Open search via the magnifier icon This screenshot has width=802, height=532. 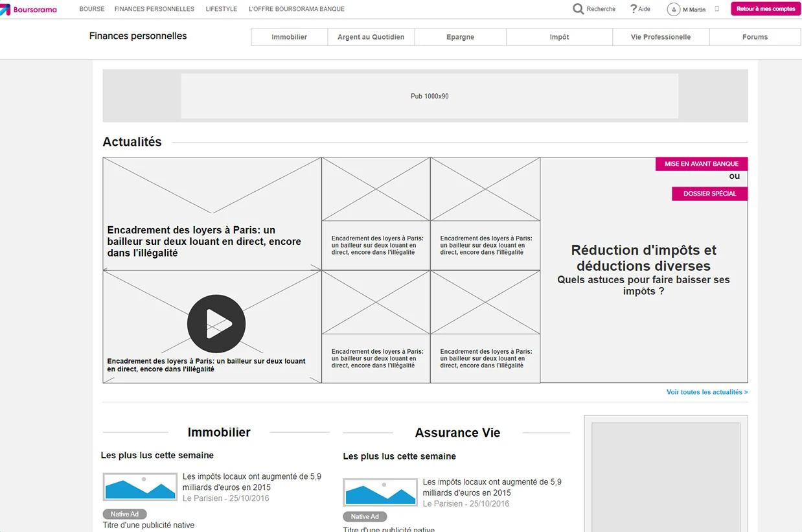(578, 9)
